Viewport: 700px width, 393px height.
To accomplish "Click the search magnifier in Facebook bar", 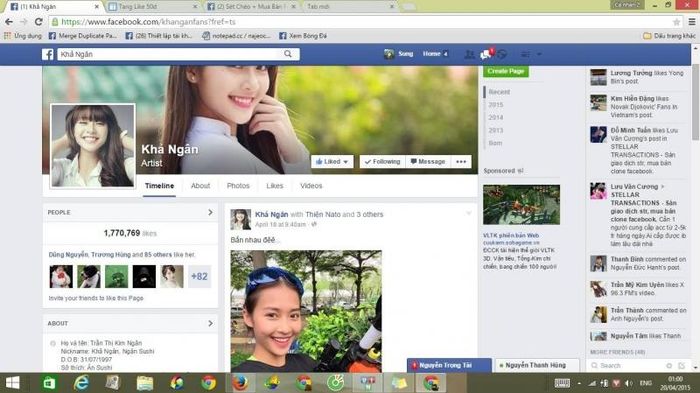I will tap(288, 54).
